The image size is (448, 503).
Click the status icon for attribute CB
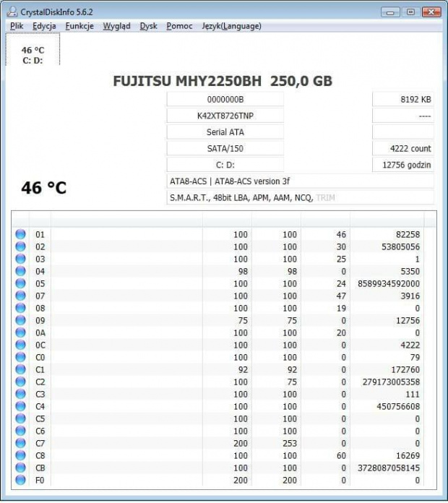20,468
